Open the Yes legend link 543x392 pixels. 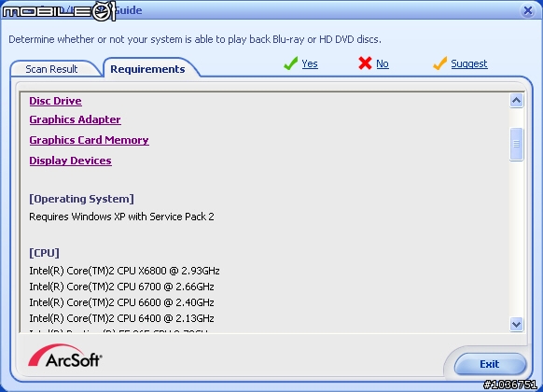click(310, 63)
